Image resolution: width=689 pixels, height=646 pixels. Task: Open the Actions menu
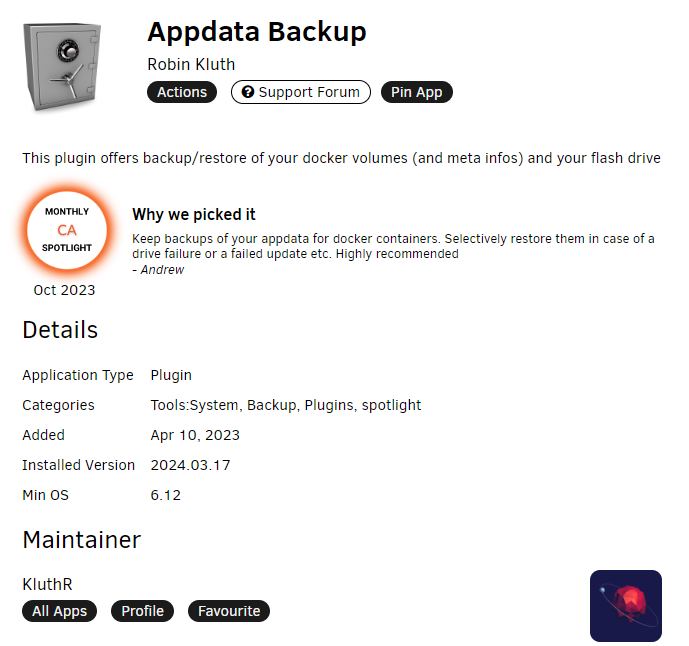pyautogui.click(x=182, y=92)
